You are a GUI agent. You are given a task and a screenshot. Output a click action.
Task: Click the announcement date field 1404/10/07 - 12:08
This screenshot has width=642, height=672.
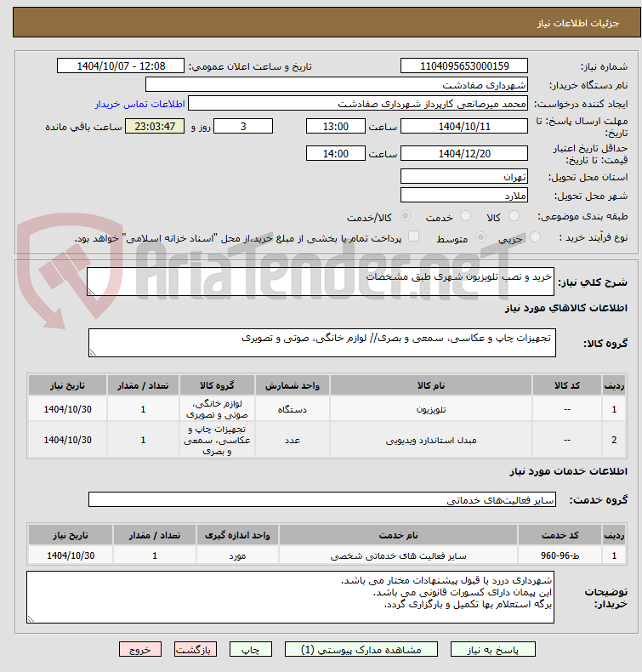tap(121, 66)
